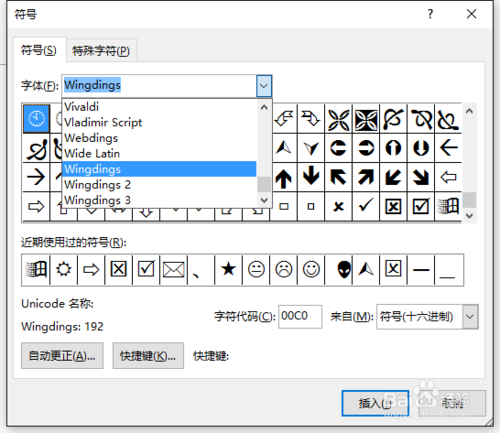
Task: Click symbol grid scroll down arrow
Action: [469, 215]
